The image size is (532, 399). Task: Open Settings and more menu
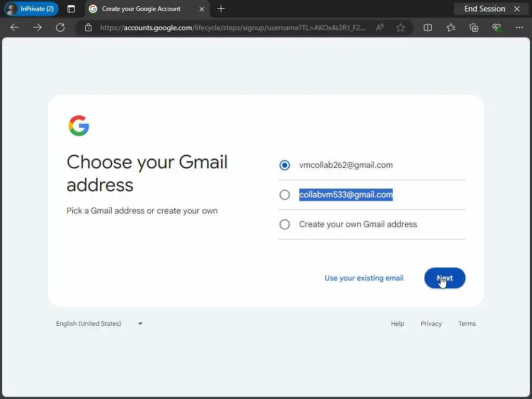520,28
